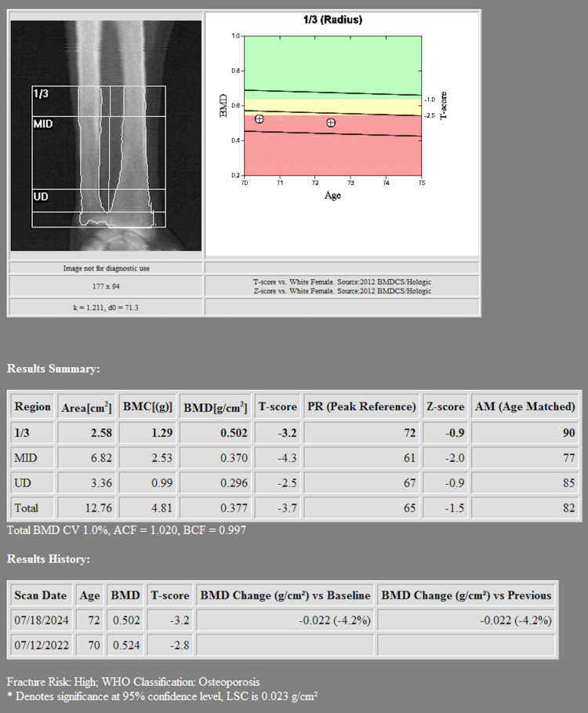Click vs Baseline change -0.022 (-4.2%)
This screenshot has width=588, height=713.
pyautogui.click(x=335, y=620)
